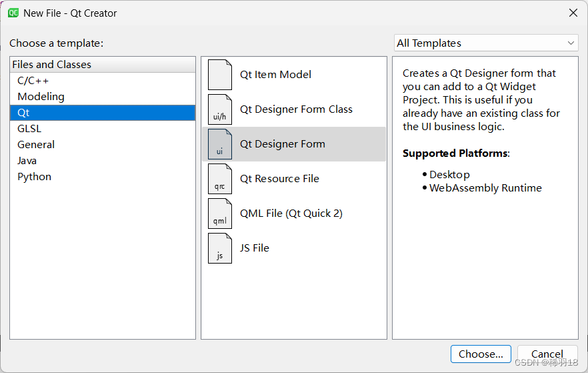Image resolution: width=588 pixels, height=373 pixels.
Task: Select the Java category
Action: coord(27,161)
